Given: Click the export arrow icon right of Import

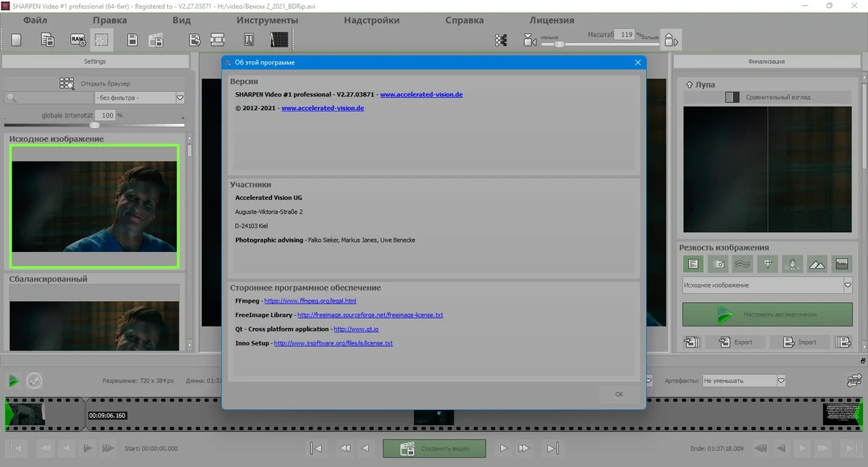Looking at the screenshot, I should click(x=843, y=342).
